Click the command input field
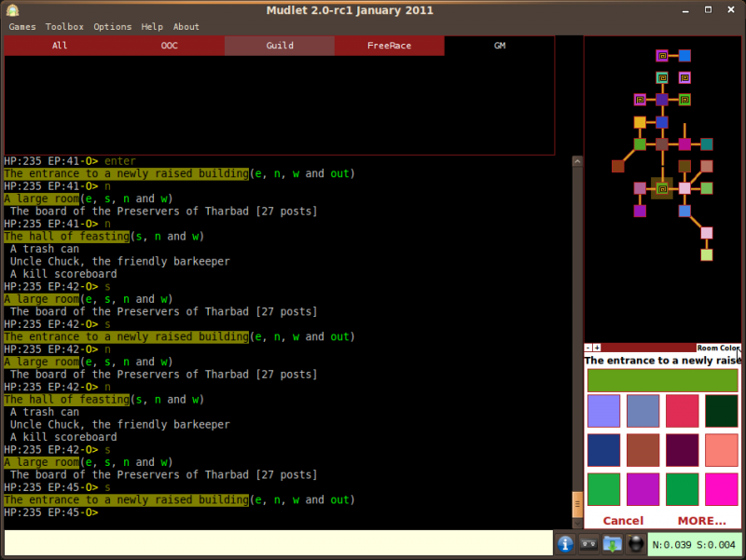Image resolution: width=746 pixels, height=560 pixels. point(278,542)
